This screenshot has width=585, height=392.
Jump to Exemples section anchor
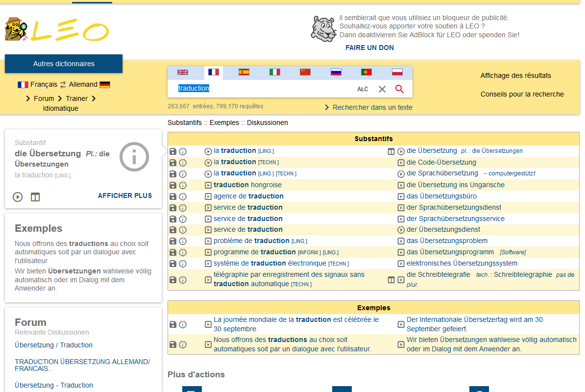pos(224,122)
